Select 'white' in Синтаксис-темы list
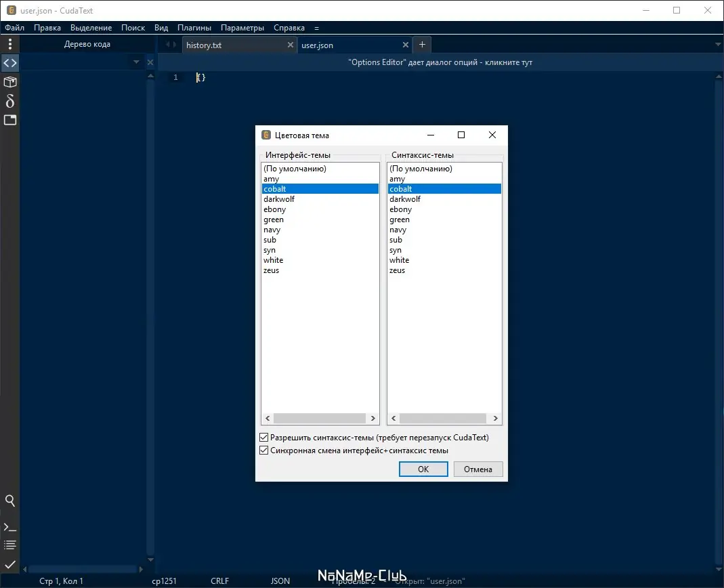Screen dimensions: 724x588 point(444,260)
